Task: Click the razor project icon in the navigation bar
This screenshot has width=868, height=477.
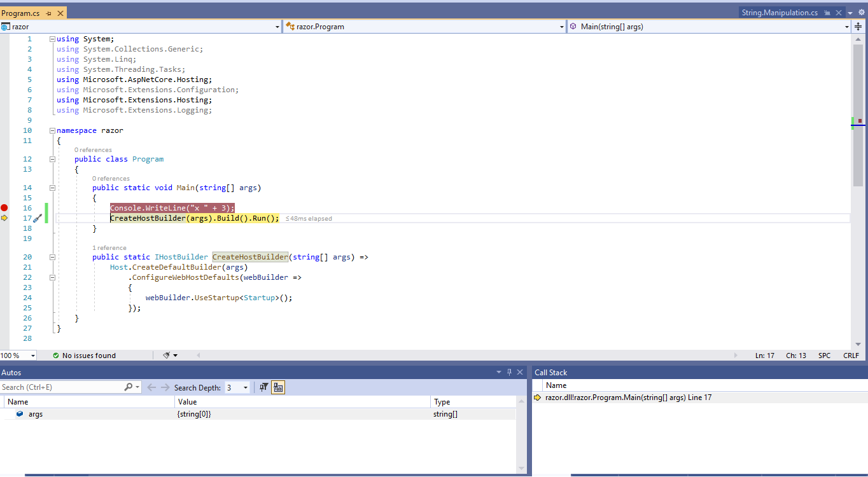Action: 5,27
